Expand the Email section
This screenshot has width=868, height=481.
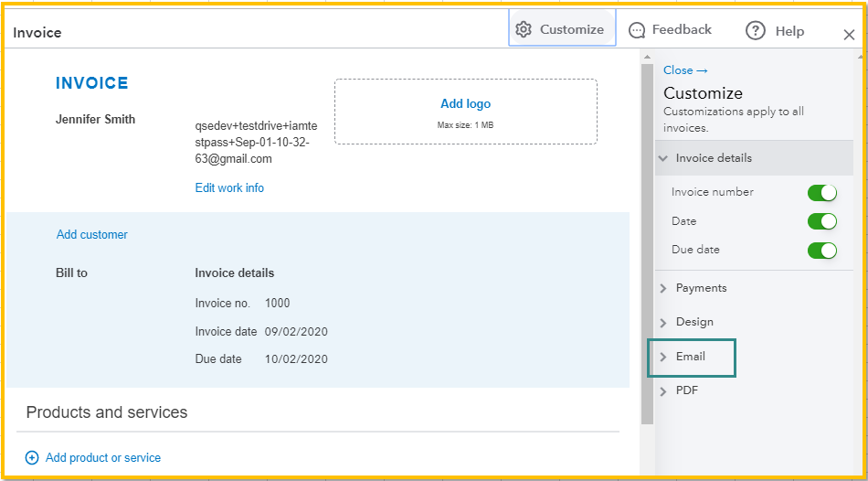(691, 357)
